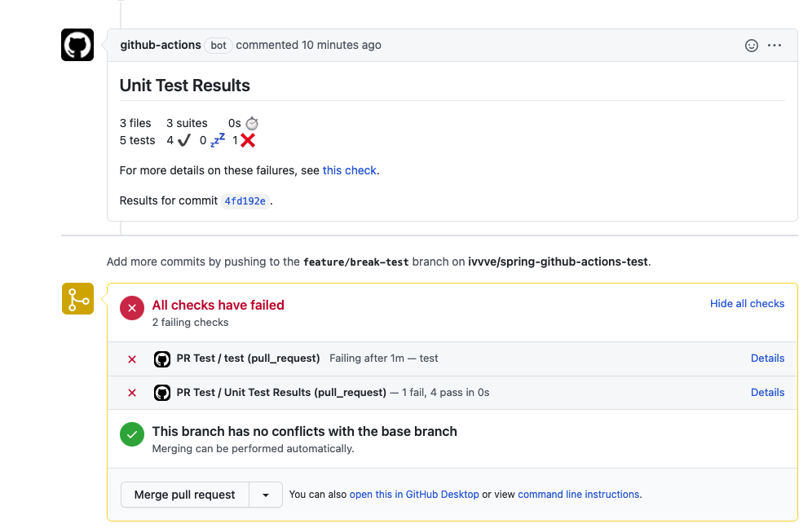Click 'ivvve/spring-github-actions-test' repository name

[x=558, y=262]
